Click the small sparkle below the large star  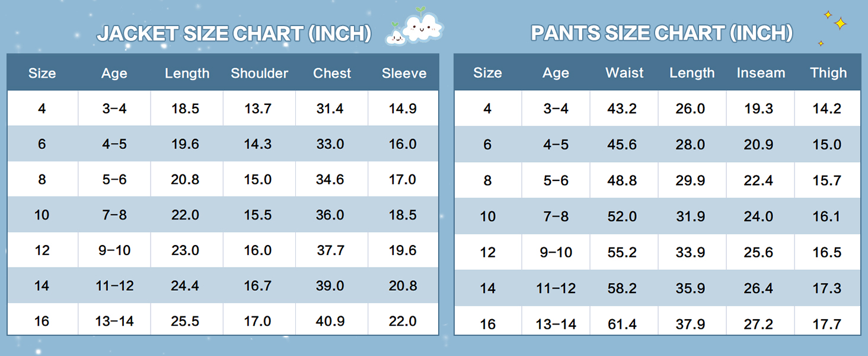coord(821,43)
